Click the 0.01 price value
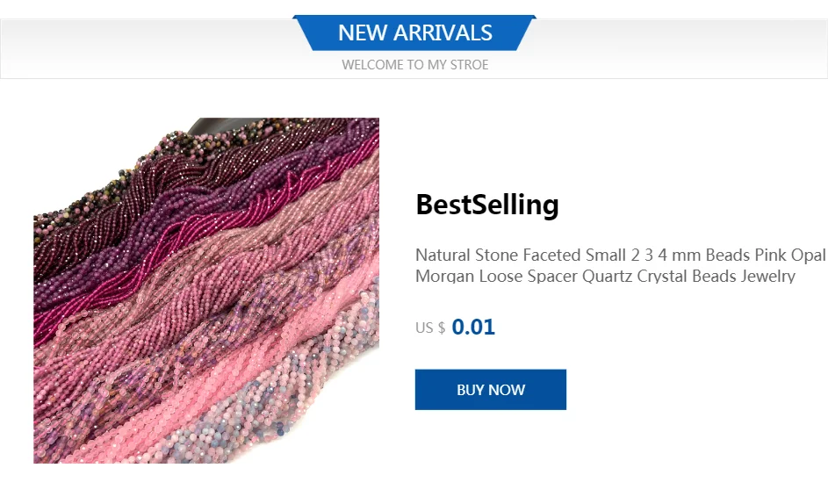The width and height of the screenshot is (828, 504). [x=473, y=328]
